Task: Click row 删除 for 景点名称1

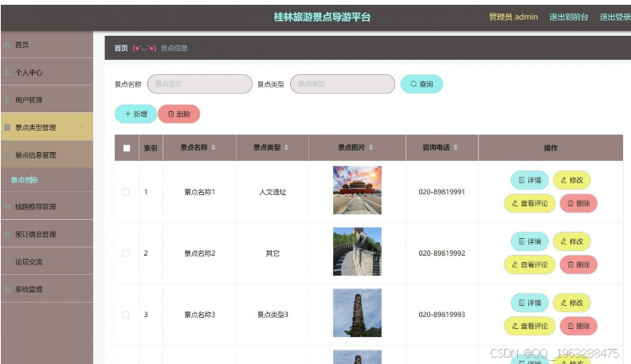Action: pyautogui.click(x=578, y=203)
